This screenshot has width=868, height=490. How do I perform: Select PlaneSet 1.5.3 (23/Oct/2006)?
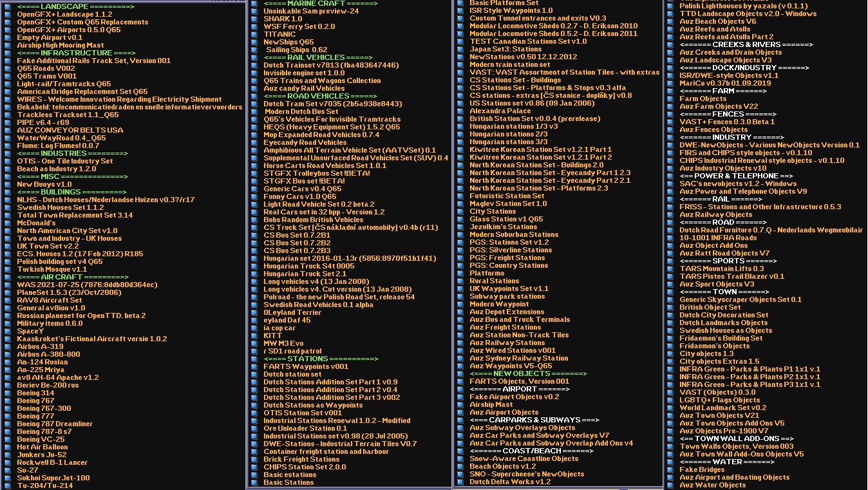point(69,292)
